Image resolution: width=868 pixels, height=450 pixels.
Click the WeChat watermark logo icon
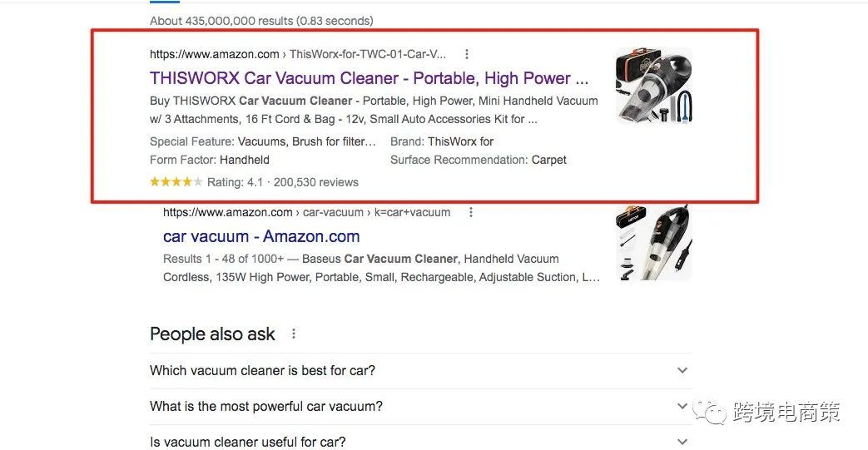(709, 412)
